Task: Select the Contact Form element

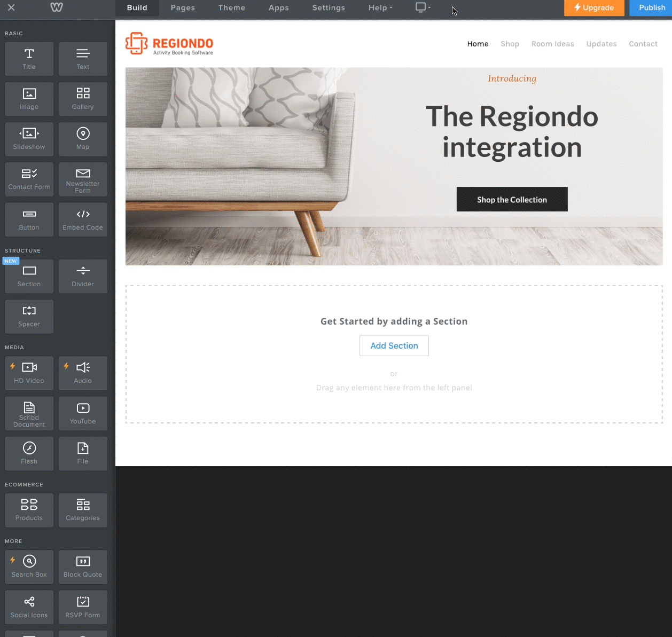Action: click(29, 179)
